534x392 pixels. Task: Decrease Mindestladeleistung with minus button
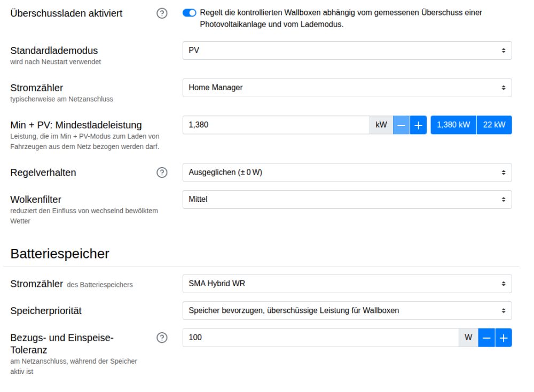click(402, 125)
